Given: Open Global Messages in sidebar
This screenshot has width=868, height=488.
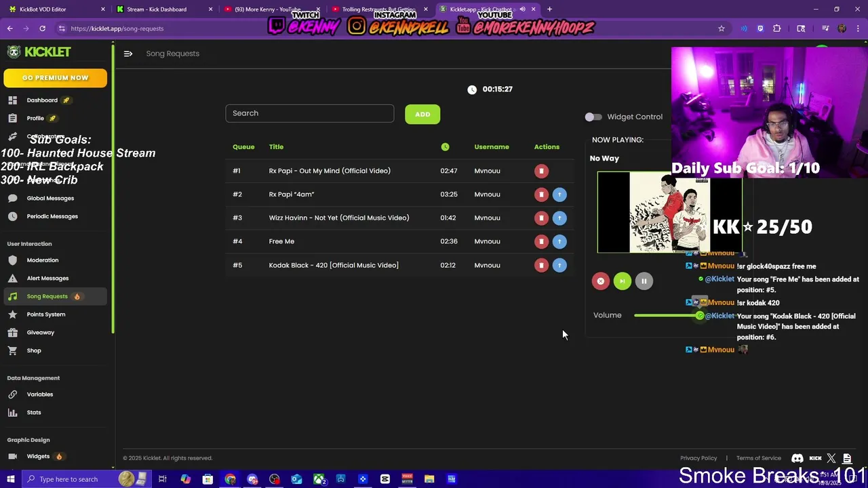Looking at the screenshot, I should pyautogui.click(x=50, y=198).
